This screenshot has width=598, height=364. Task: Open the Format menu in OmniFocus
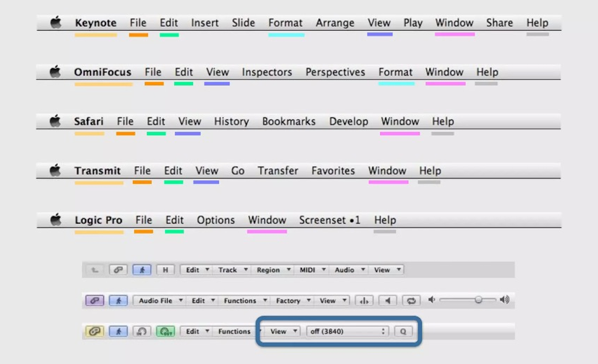coord(396,72)
